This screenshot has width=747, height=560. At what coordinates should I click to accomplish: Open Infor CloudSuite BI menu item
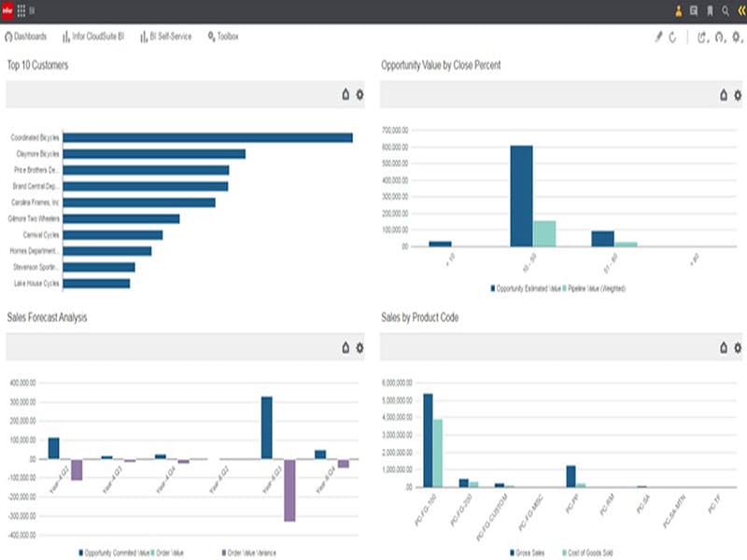[93, 36]
